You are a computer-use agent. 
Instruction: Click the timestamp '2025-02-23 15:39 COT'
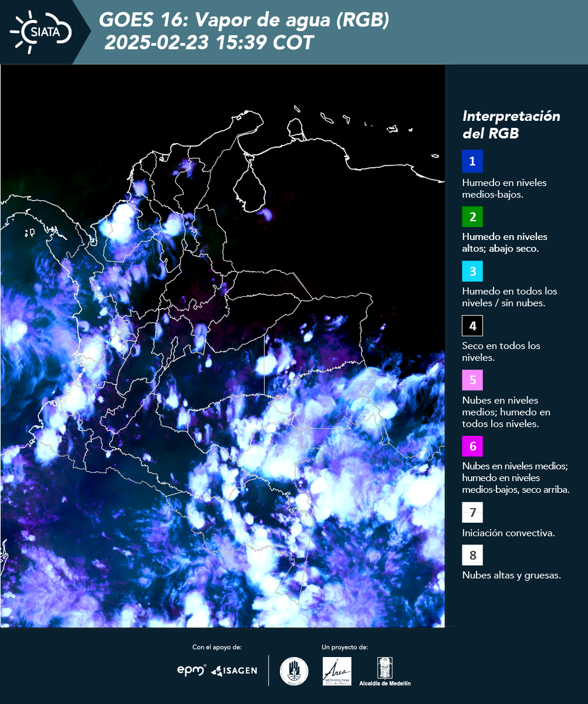click(x=209, y=43)
